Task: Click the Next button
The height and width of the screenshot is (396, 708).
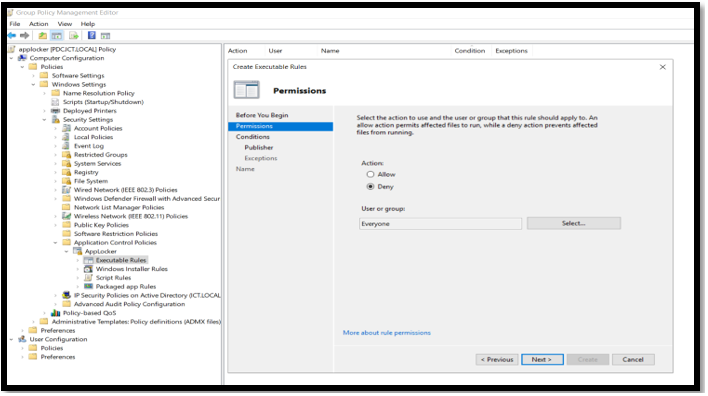Action: 542,359
